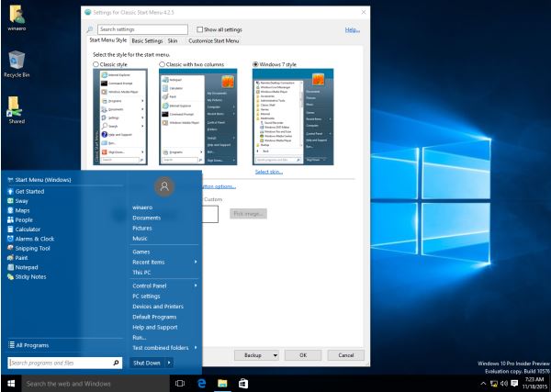Click the Windows Start button on taskbar
The width and height of the screenshot is (551, 392).
tap(11, 384)
